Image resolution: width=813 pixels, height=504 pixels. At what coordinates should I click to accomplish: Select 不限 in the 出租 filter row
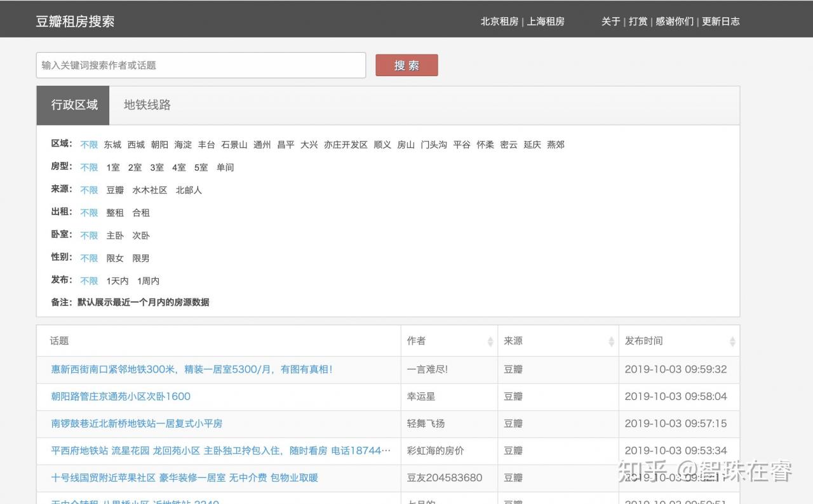pyautogui.click(x=89, y=213)
